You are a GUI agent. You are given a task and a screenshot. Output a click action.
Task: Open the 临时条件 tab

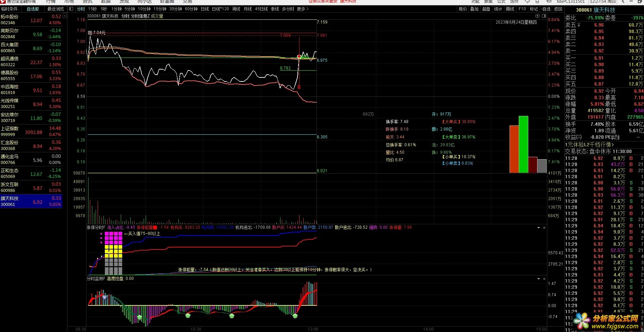click(x=11, y=9)
